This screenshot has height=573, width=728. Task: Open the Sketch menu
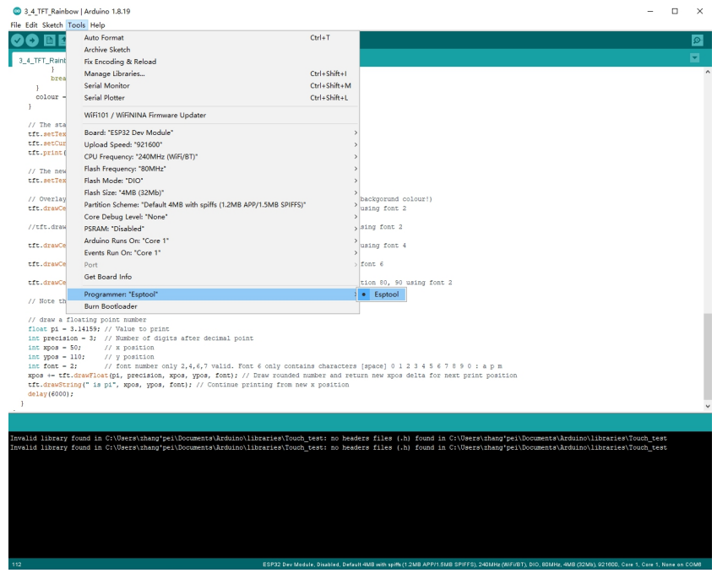click(52, 25)
